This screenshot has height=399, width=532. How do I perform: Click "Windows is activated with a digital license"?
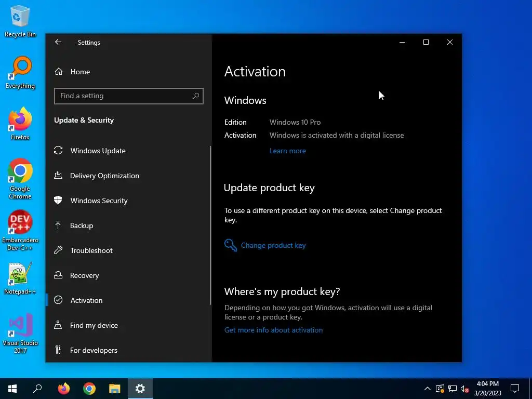pos(337,136)
